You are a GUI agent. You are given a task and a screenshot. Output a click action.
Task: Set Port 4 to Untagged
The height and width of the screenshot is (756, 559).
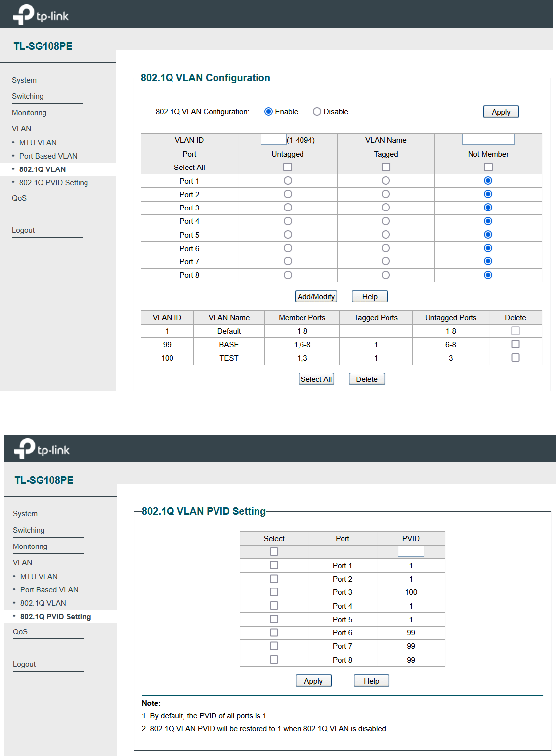tap(288, 221)
